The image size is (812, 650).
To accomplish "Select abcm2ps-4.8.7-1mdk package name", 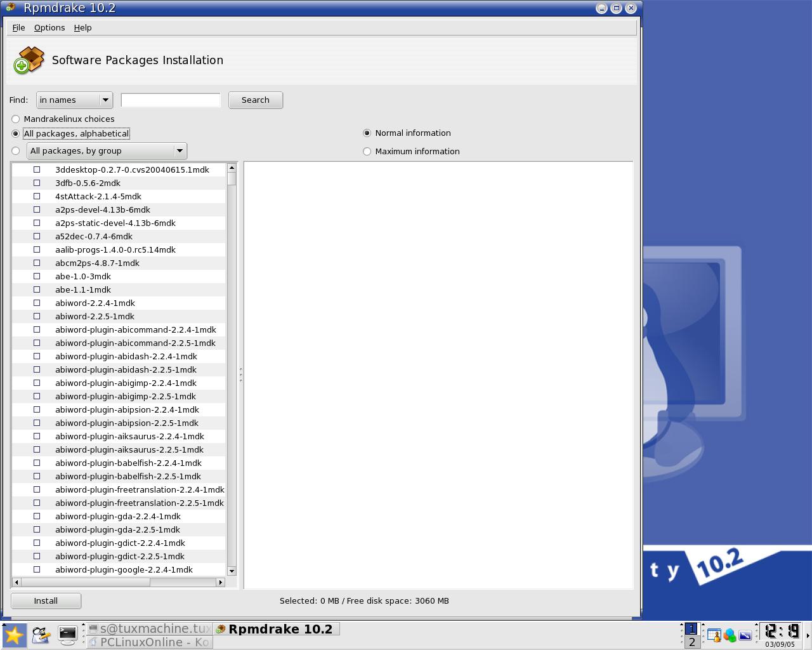I will tap(97, 263).
